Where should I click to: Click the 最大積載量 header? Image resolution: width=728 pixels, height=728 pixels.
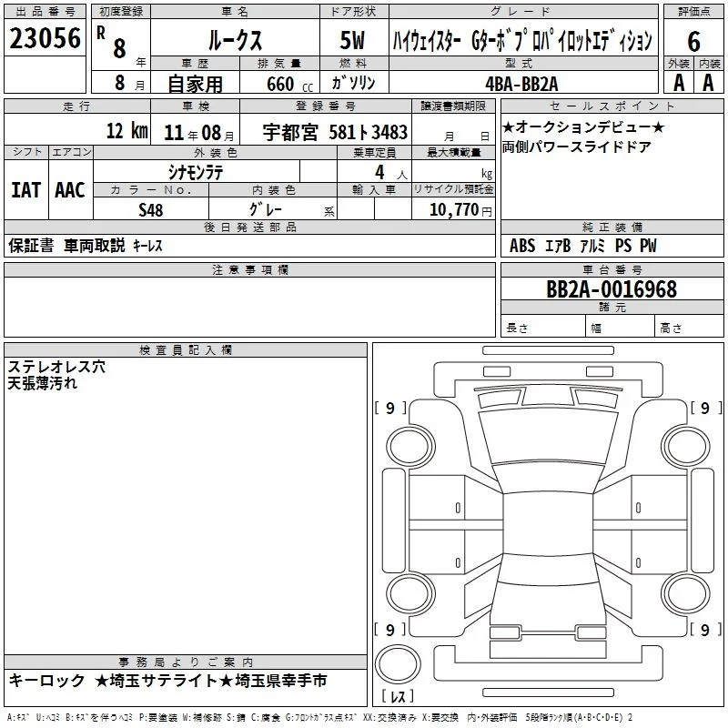click(453, 153)
